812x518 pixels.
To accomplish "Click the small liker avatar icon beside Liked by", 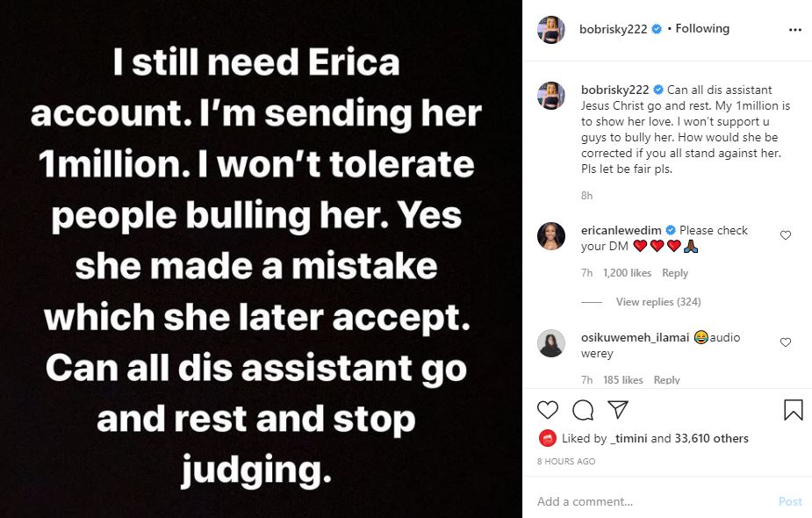I will point(545,438).
